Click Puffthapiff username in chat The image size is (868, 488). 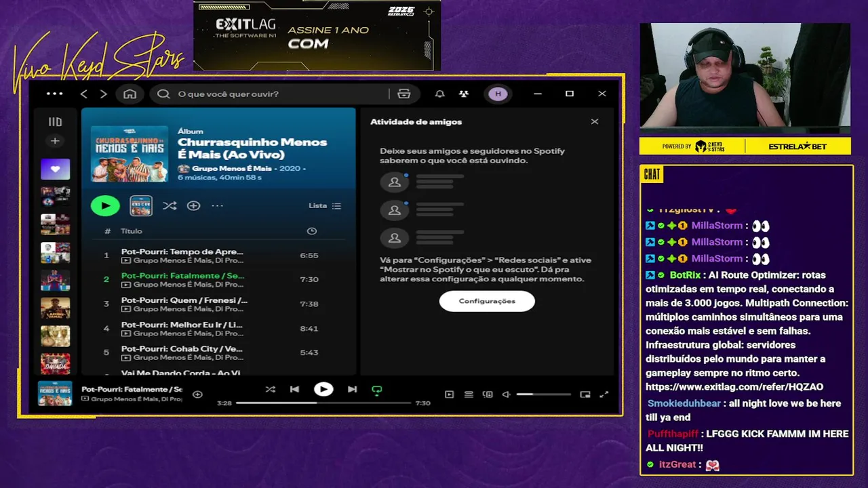673,434
